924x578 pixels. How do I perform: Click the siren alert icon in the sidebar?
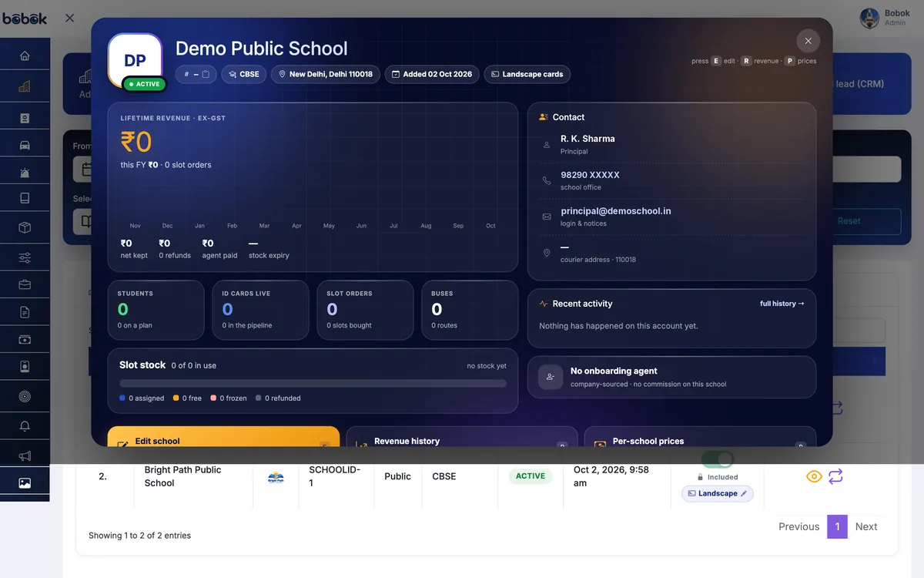pyautogui.click(x=25, y=173)
